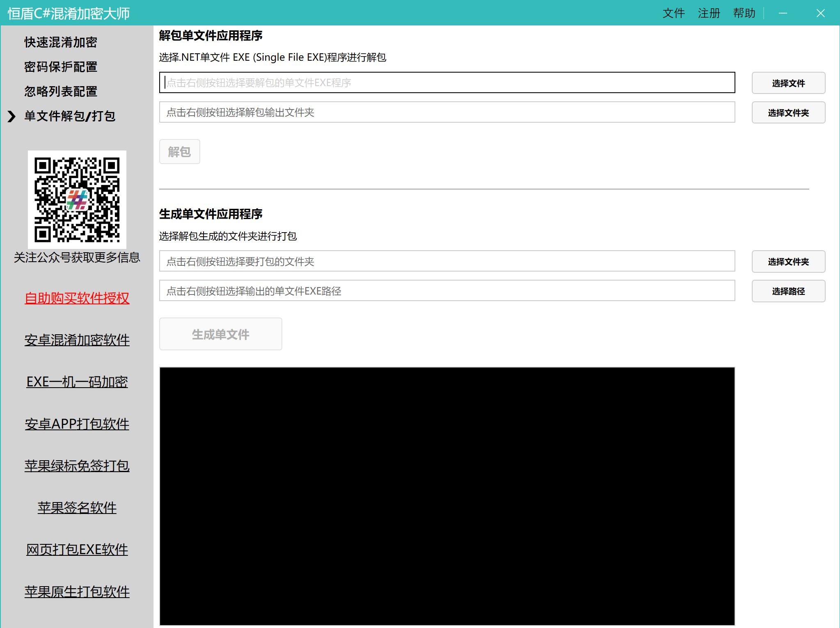Viewport: 840px width, 628px height.
Task: Click 选择文件夹 for unpack output folder
Action: coord(788,112)
